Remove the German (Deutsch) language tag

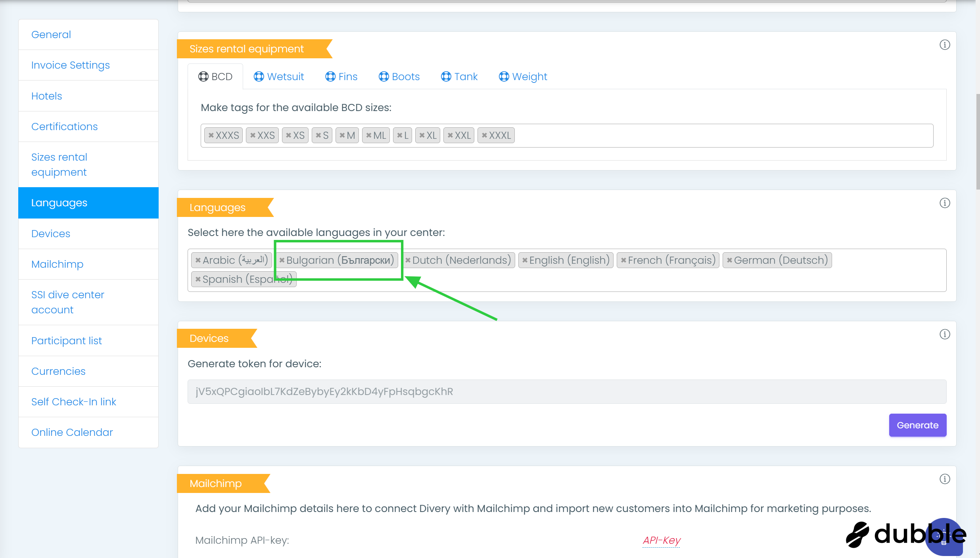pos(729,261)
